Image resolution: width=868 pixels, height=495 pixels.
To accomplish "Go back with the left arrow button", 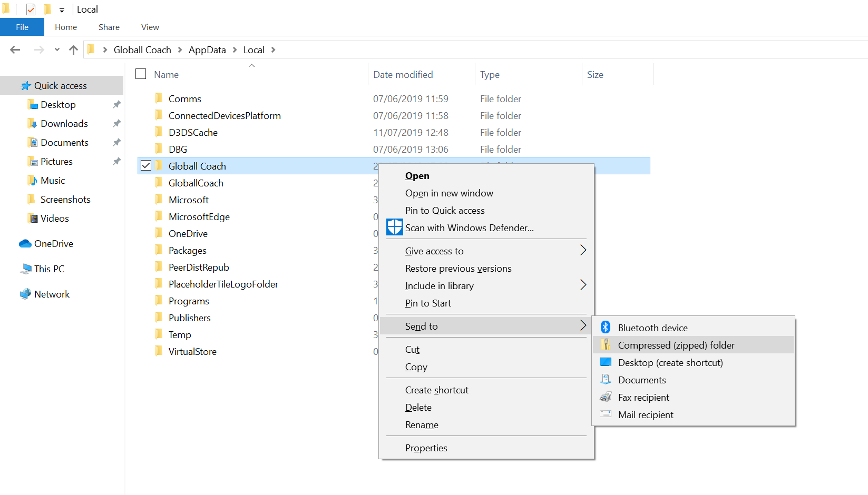I will tap(15, 50).
